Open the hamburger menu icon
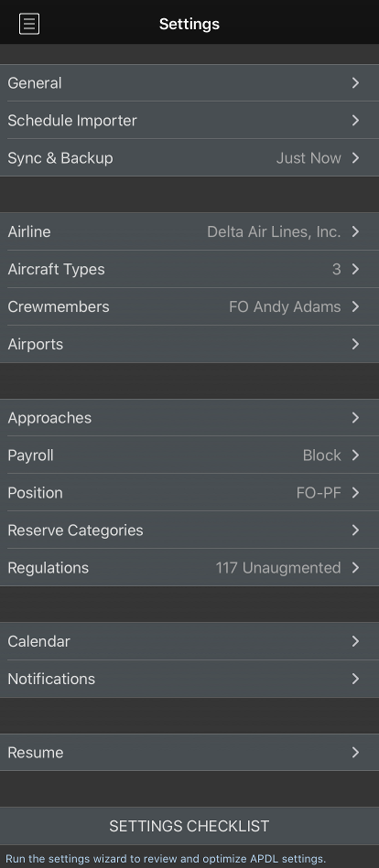This screenshot has height=868, width=379. 28,24
